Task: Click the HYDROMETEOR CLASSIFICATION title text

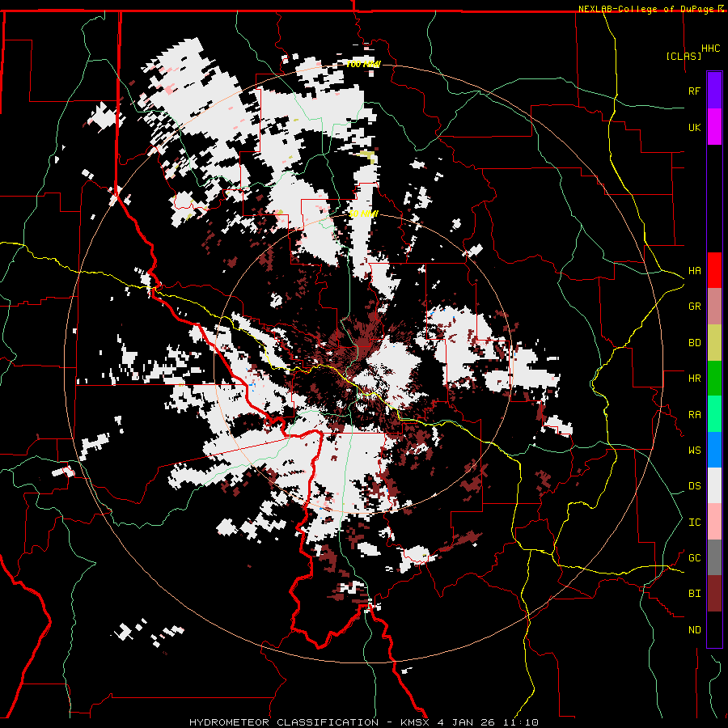Action: [284, 722]
